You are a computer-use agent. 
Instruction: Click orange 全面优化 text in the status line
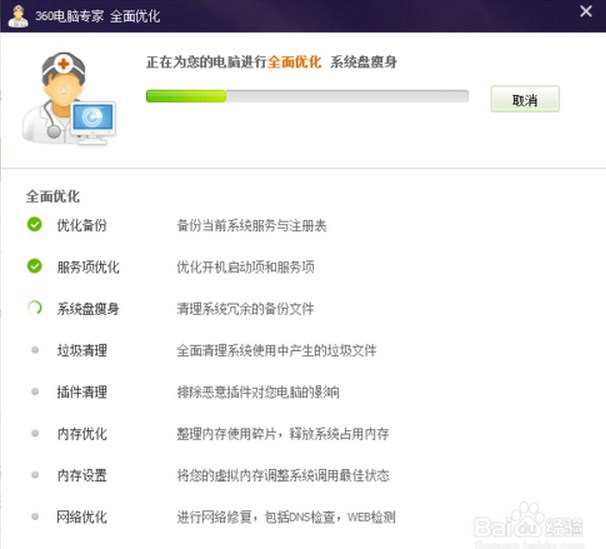(x=294, y=62)
